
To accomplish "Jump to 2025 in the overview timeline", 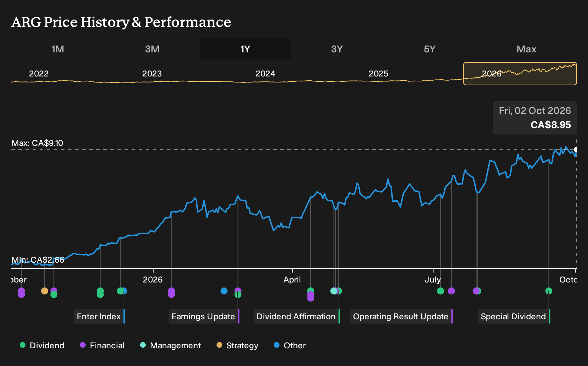I will coord(378,74).
